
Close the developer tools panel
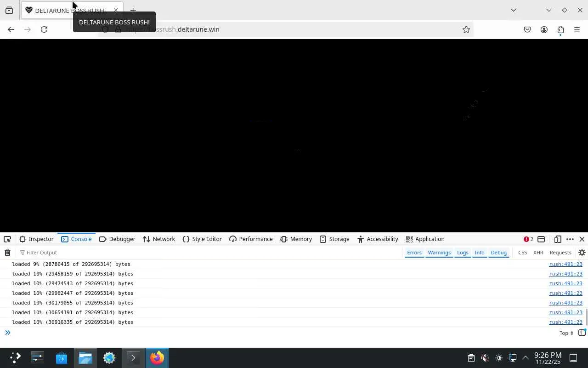point(582,239)
